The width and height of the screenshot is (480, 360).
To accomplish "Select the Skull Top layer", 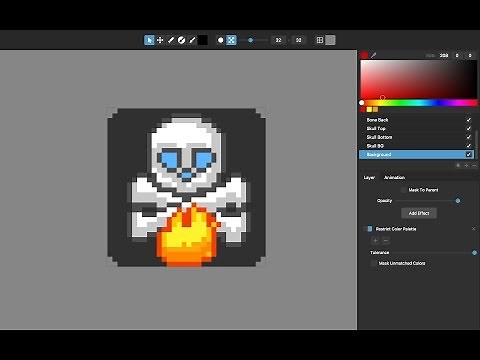I will pyautogui.click(x=416, y=128).
